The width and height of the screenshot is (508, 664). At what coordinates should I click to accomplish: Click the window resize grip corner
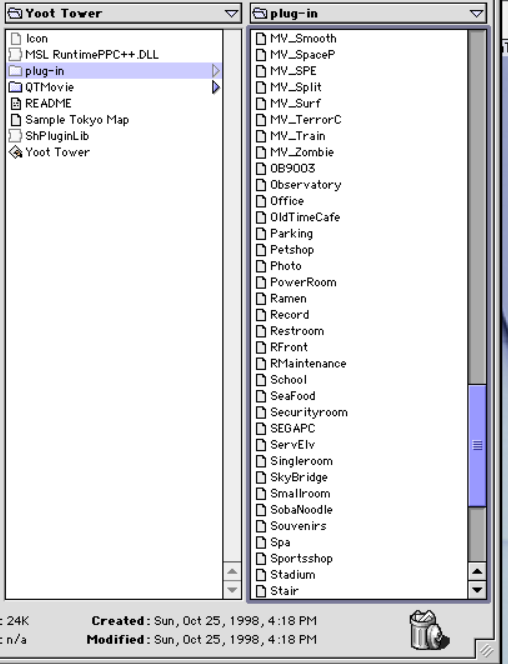(486, 650)
